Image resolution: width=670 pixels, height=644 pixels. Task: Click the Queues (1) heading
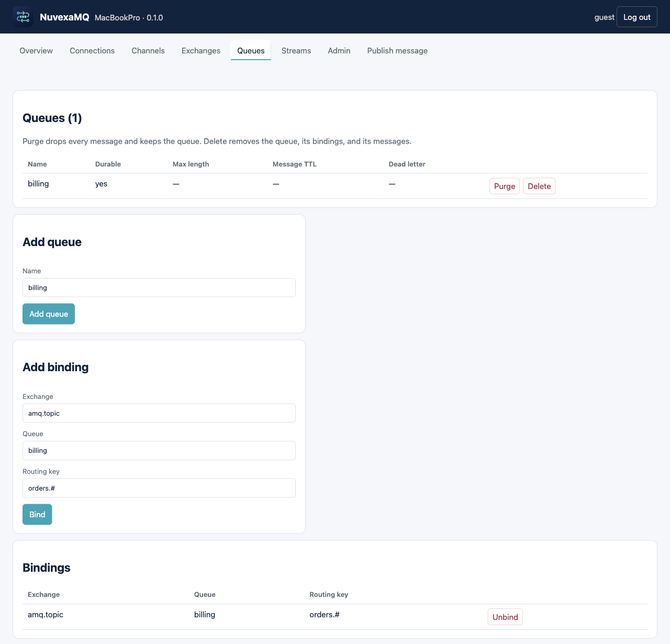52,118
